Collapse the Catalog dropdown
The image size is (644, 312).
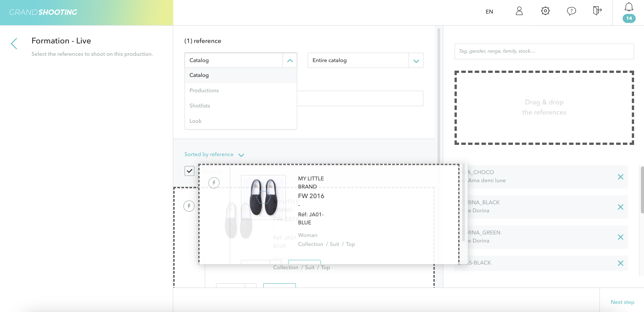coord(290,61)
